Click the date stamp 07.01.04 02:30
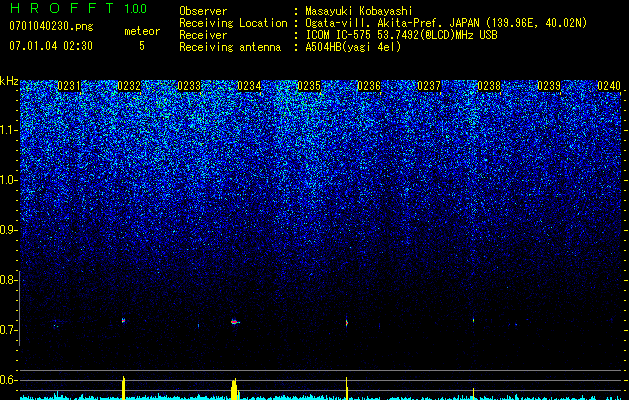The height and width of the screenshot is (400, 629). tap(51, 46)
